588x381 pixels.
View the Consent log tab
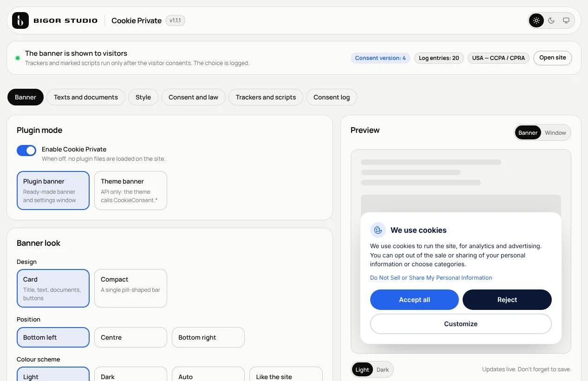[x=332, y=97]
